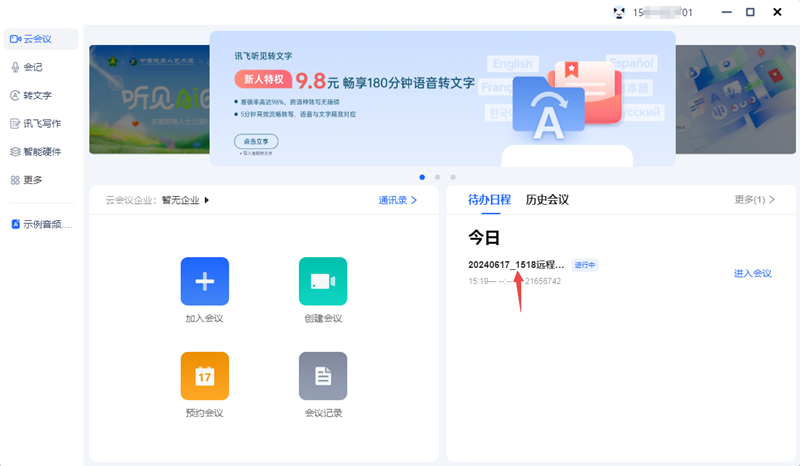Open the 通讯录 link
The width and height of the screenshot is (800, 466).
[398, 200]
